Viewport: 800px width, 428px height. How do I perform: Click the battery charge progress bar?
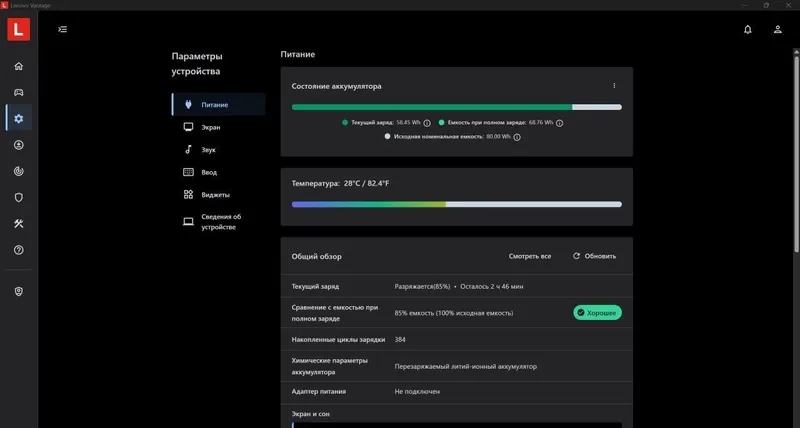(x=457, y=107)
